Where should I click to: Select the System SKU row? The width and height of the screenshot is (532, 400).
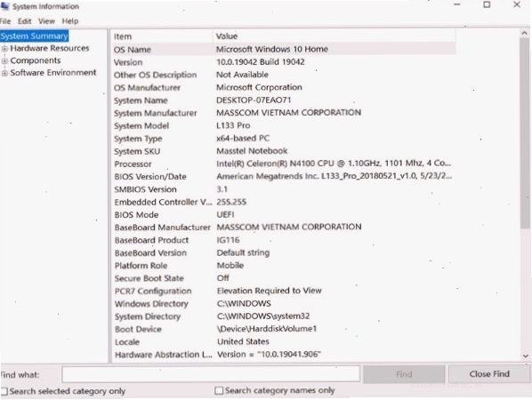pyautogui.click(x=284, y=151)
